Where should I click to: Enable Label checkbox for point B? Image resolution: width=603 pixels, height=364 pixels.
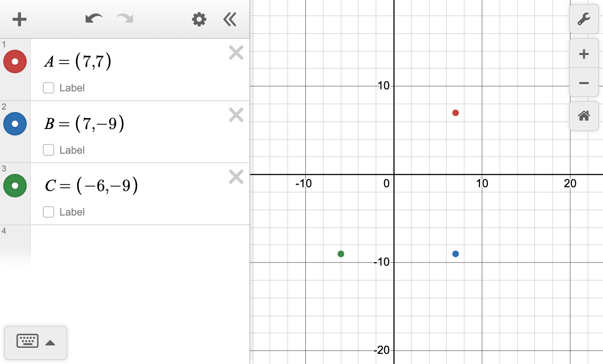[x=49, y=150]
